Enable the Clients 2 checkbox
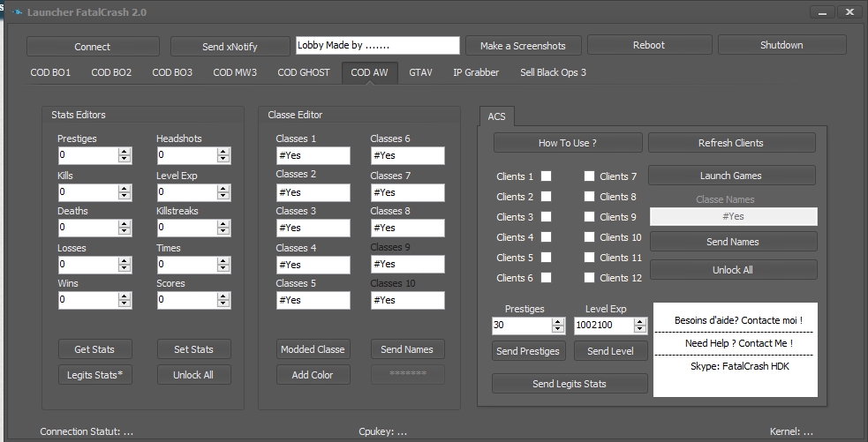This screenshot has width=868, height=442. click(546, 197)
